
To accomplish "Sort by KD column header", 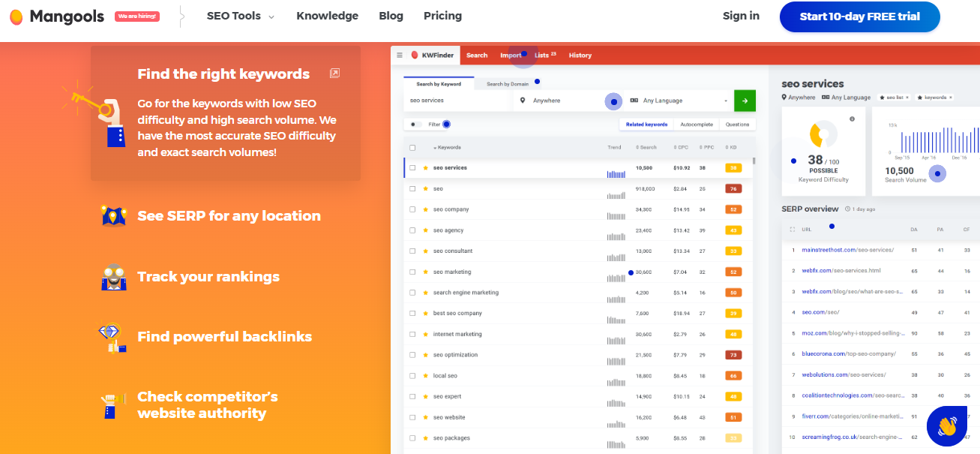I will 732,148.
